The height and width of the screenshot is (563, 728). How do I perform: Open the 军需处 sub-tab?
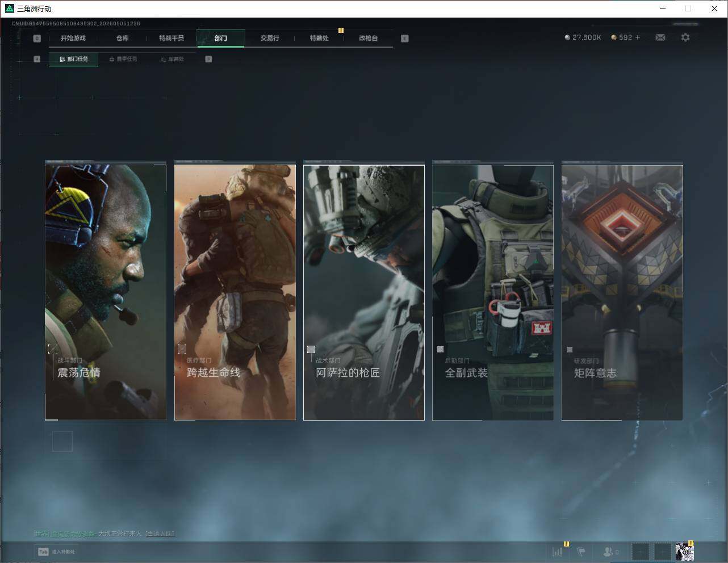[172, 59]
